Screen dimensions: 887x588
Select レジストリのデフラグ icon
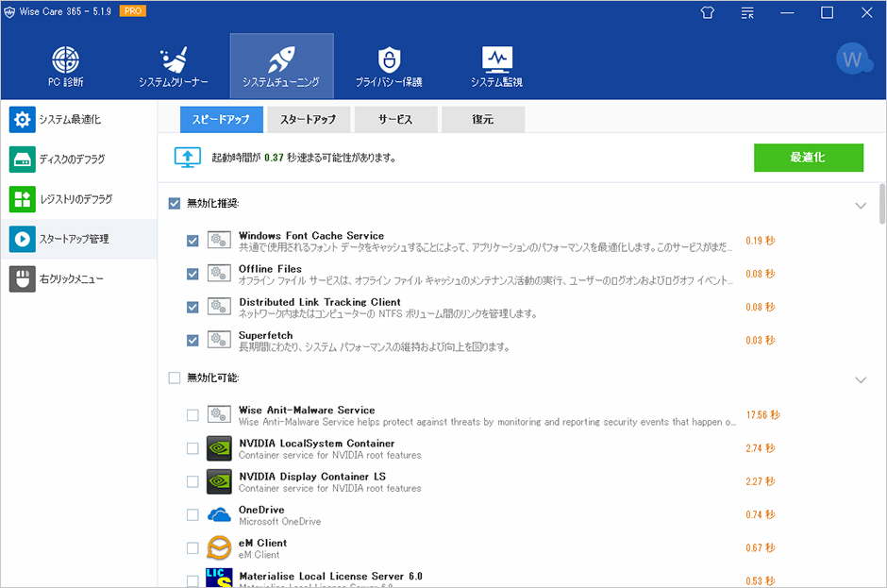pyautogui.click(x=22, y=199)
